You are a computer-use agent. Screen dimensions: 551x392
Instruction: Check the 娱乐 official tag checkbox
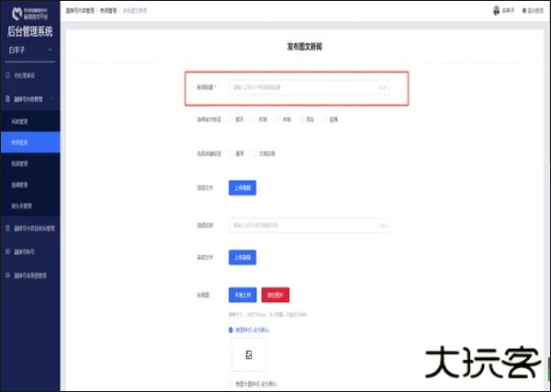[231, 119]
